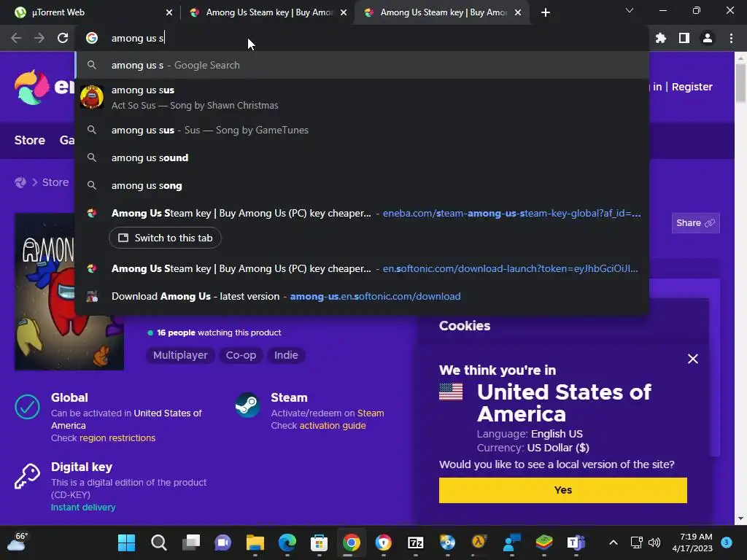Open Download Among Us latest version suggestion
This screenshot has width=747, height=560.
pyautogui.click(x=362, y=296)
